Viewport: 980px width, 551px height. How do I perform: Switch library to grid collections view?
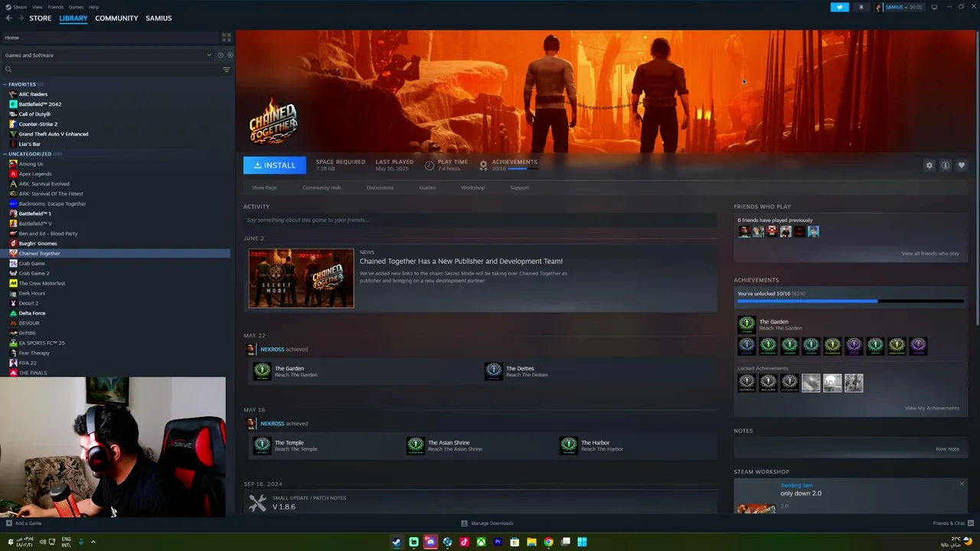pos(226,37)
